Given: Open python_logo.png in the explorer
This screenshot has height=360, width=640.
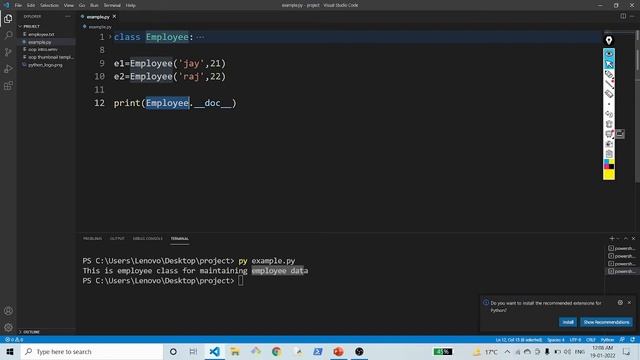Looking at the screenshot, I should (45, 65).
